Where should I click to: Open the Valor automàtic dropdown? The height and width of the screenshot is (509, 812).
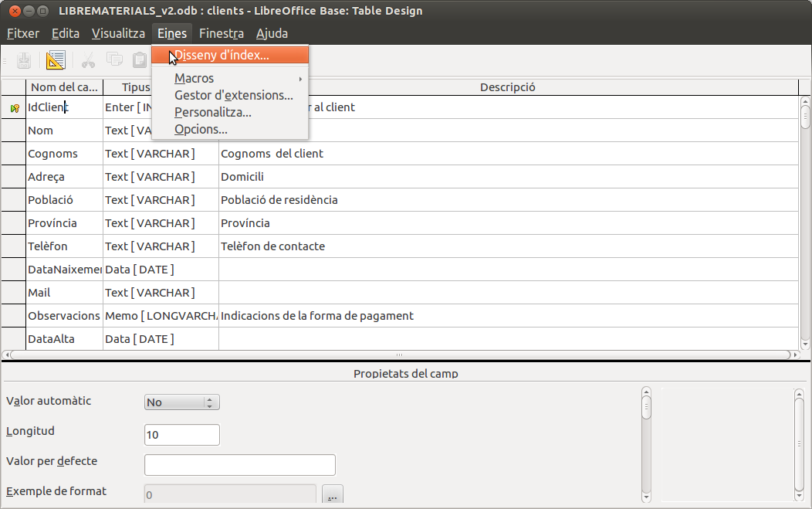[x=182, y=402]
